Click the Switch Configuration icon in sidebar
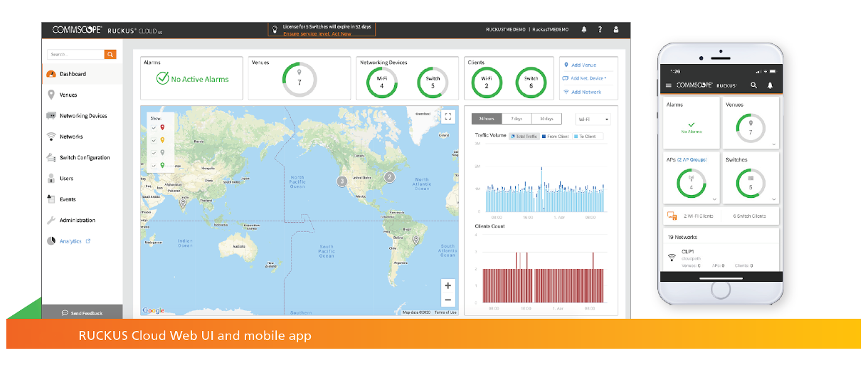 (51, 157)
